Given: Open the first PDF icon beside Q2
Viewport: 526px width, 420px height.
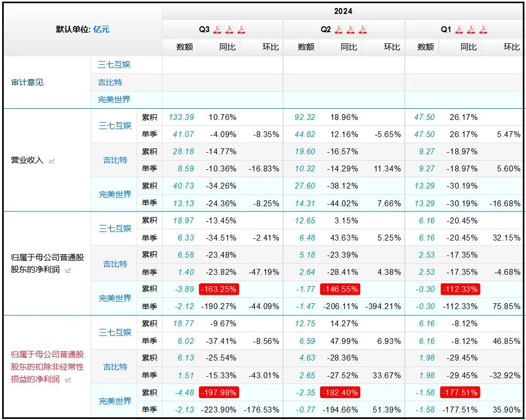Looking at the screenshot, I should point(338,29).
